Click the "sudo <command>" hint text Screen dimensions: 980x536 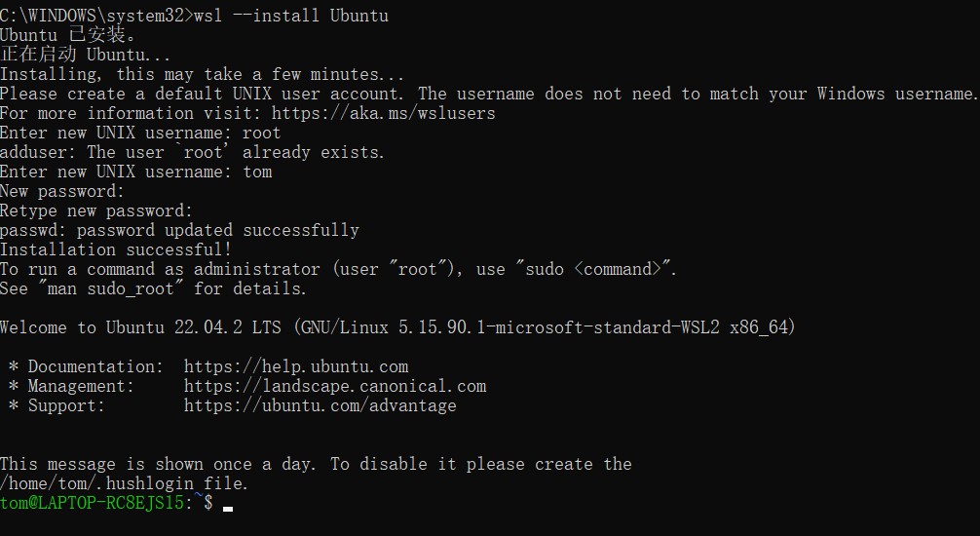coord(600,269)
